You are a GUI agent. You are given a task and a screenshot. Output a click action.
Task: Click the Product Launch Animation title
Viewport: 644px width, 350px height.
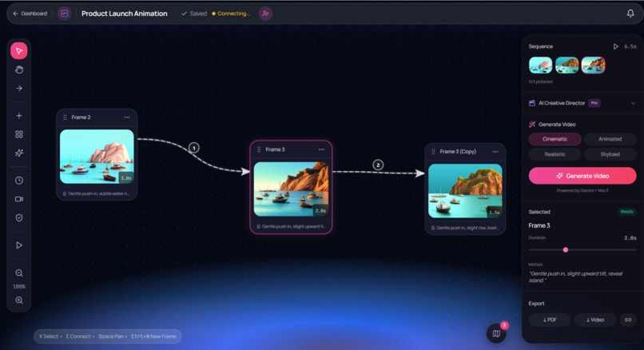click(x=125, y=14)
